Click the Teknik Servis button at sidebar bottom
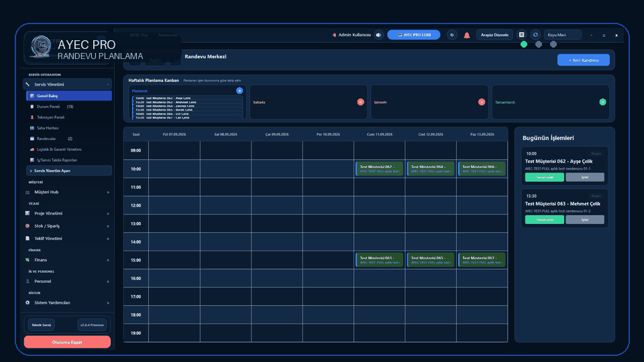 42,325
